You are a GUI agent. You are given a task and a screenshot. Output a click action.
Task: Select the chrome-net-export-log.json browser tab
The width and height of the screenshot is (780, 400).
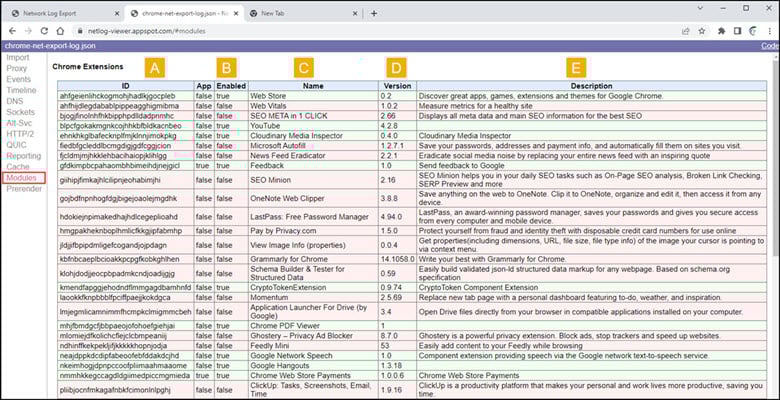coord(184,13)
